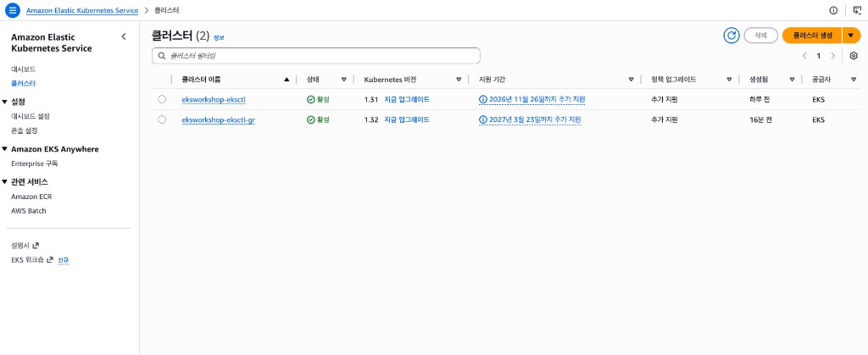
Task: Click info icon beside 2026년 11월 26일 support date
Action: click(482, 99)
